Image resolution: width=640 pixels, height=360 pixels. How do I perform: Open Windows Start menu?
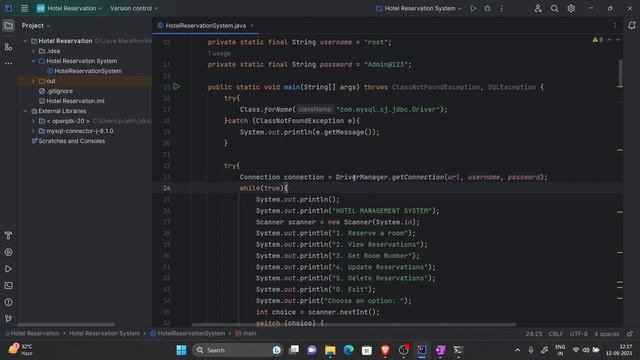pos(182,350)
